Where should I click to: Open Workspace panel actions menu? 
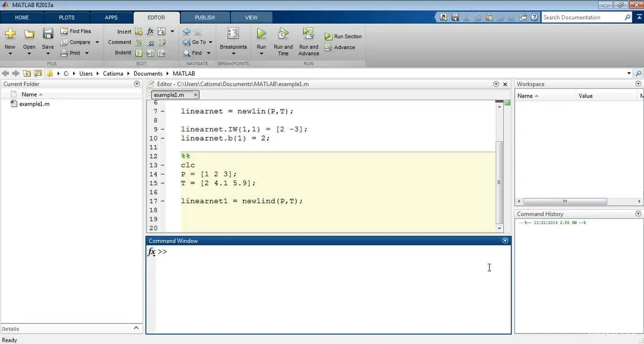(638, 84)
